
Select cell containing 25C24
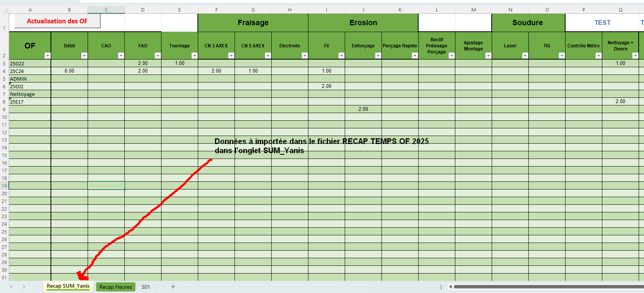pyautogui.click(x=30, y=71)
